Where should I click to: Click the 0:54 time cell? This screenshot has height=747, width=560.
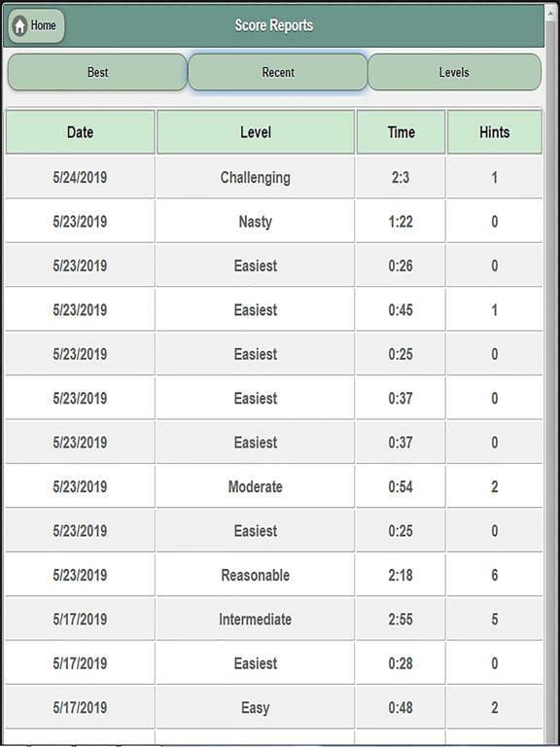[x=401, y=486]
